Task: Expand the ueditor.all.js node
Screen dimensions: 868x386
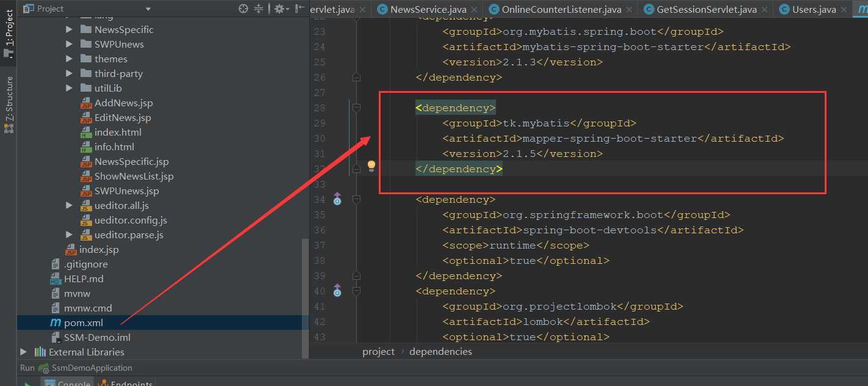Action: (69, 205)
